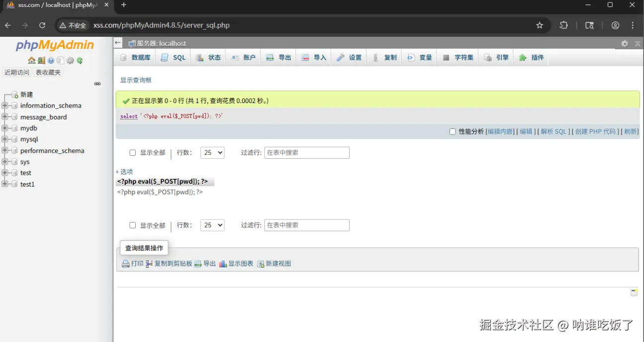
Task: Check upper 显示全部 checkbox
Action: (x=133, y=153)
